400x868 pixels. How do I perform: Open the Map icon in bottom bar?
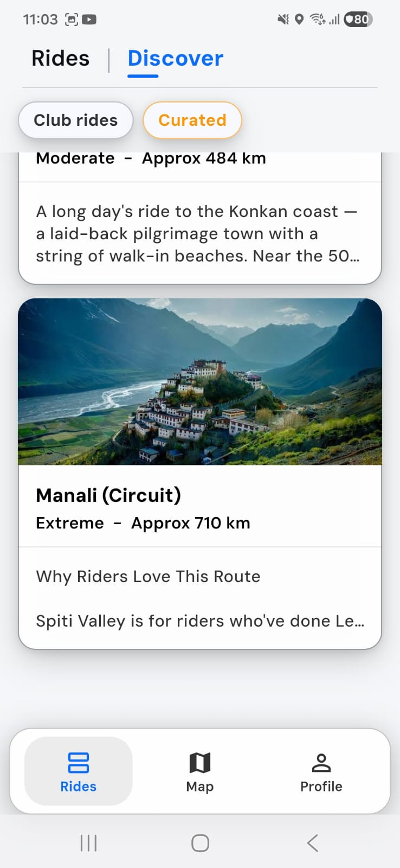pos(199,762)
